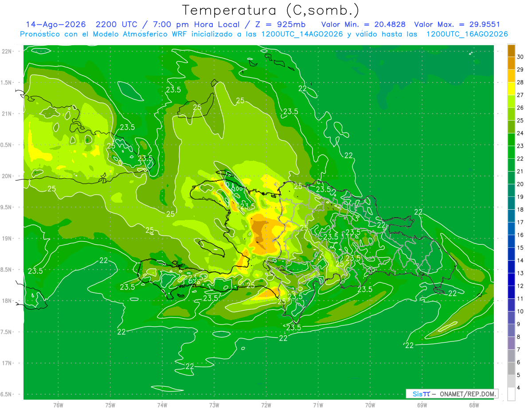This screenshot has width=532, height=411.
Task: Pick the dark blue swatch between 12 and 13
Action: pyautogui.click(x=511, y=279)
